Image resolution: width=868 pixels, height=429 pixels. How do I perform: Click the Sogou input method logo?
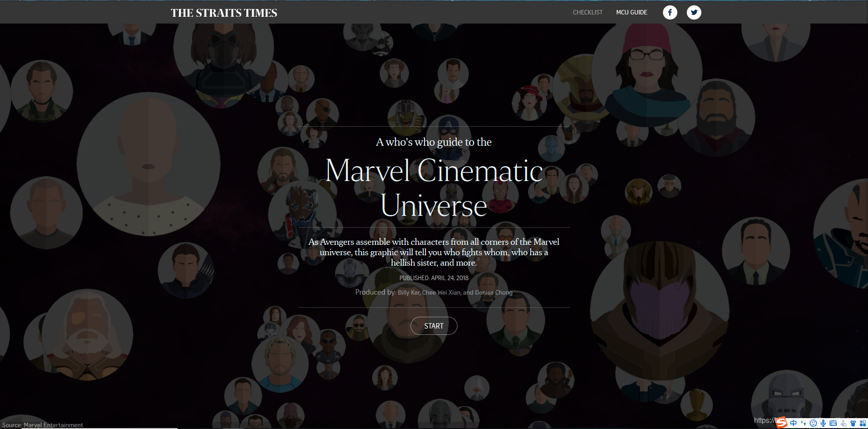[782, 423]
